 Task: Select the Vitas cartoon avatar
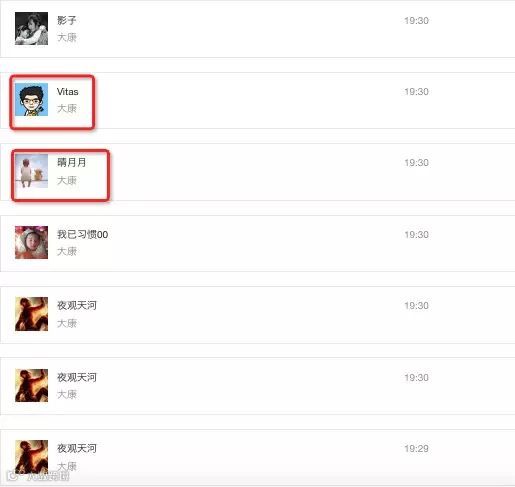point(31,99)
